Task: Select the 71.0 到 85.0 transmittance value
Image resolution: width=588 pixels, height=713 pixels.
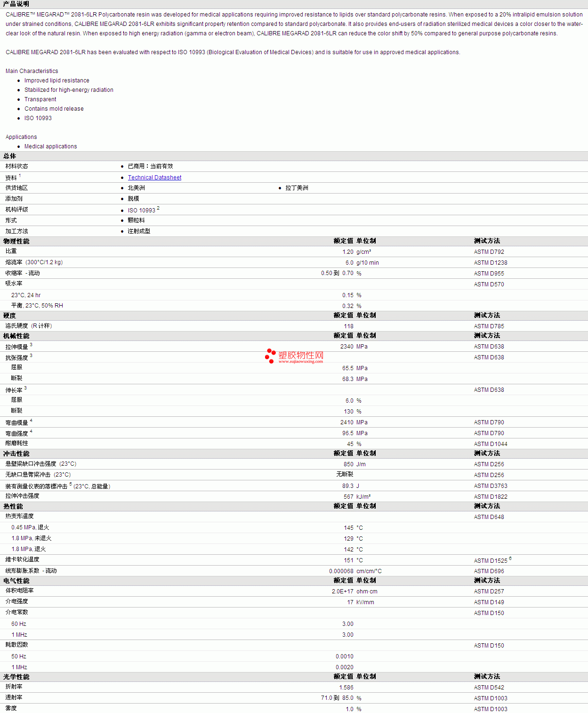Action: (x=337, y=698)
